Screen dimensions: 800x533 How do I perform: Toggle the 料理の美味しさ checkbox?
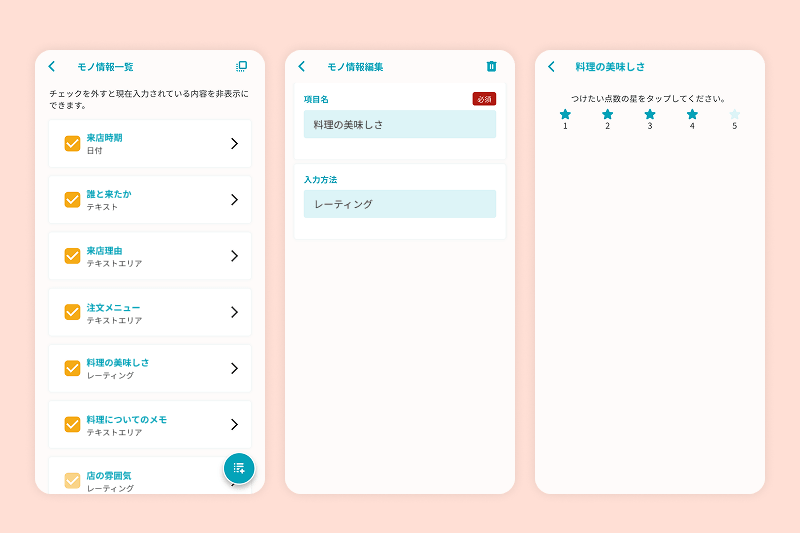click(x=72, y=368)
